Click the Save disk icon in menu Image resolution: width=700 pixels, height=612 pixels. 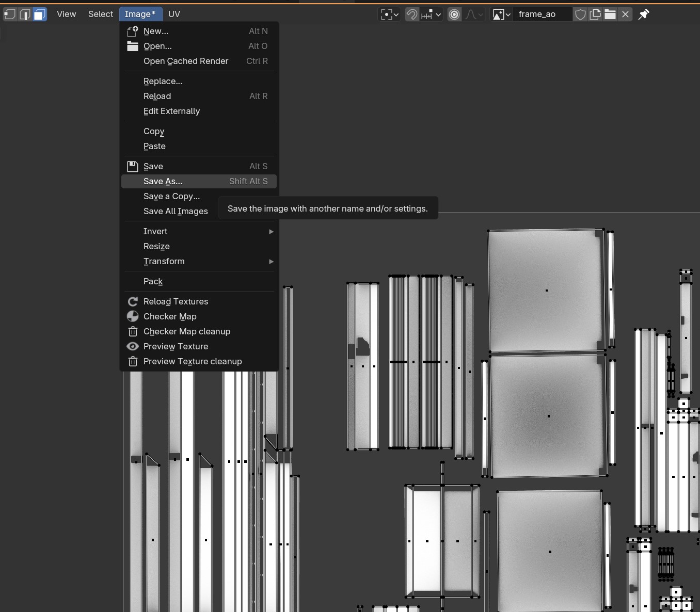tap(133, 166)
